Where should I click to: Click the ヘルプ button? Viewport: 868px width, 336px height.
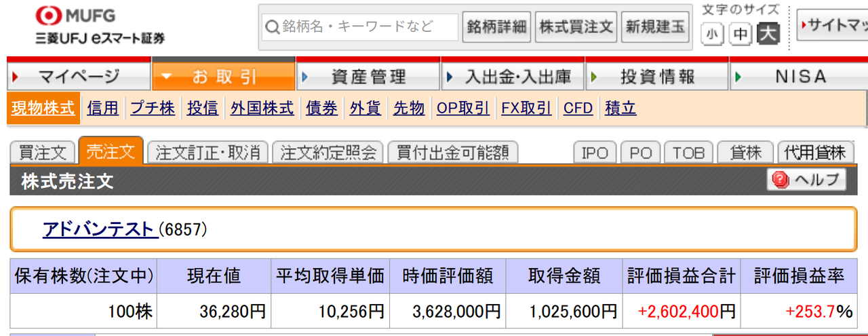pyautogui.click(x=808, y=180)
